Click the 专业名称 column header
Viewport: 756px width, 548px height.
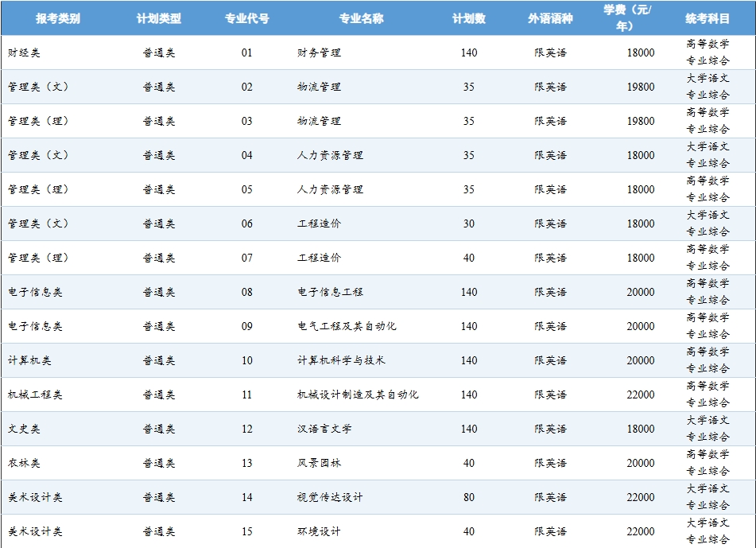coord(361,18)
